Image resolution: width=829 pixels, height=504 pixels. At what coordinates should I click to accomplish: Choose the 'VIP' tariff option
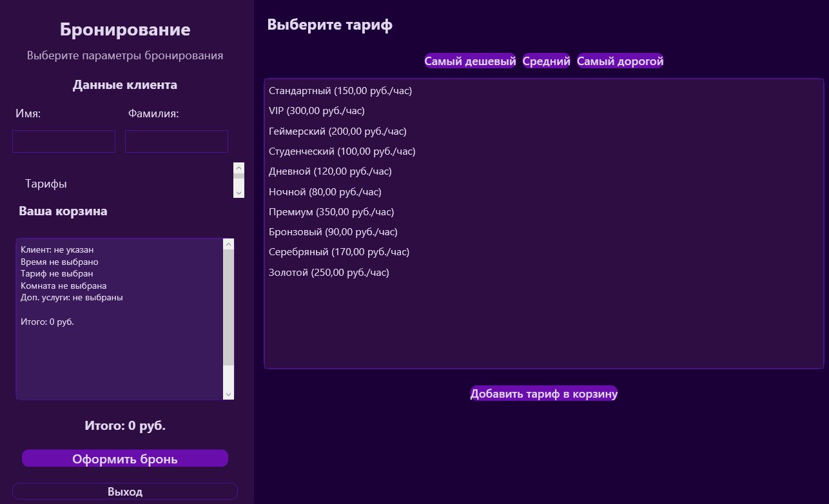click(x=316, y=110)
